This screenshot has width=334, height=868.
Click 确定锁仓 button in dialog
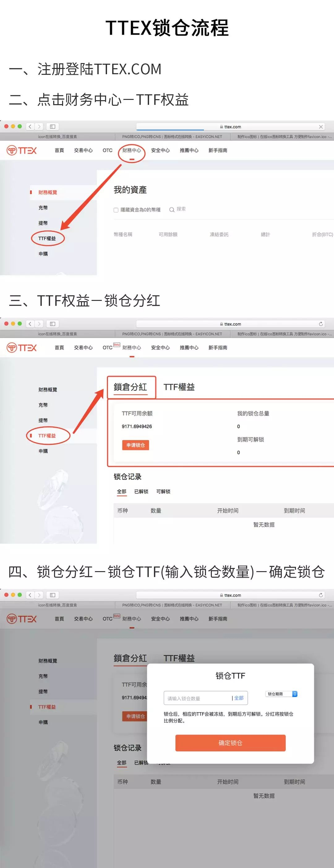tap(230, 743)
